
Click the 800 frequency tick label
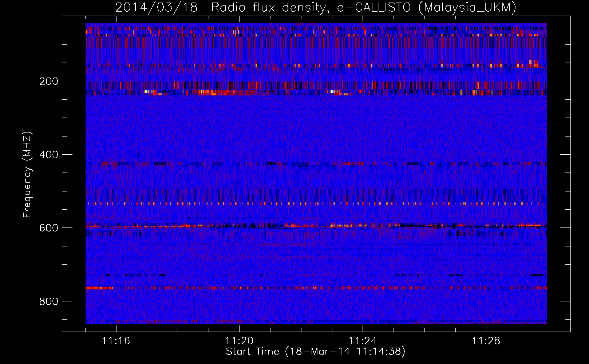point(49,301)
